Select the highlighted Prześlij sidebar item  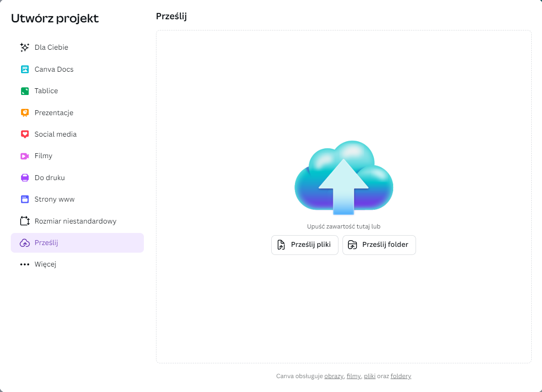pyautogui.click(x=77, y=243)
